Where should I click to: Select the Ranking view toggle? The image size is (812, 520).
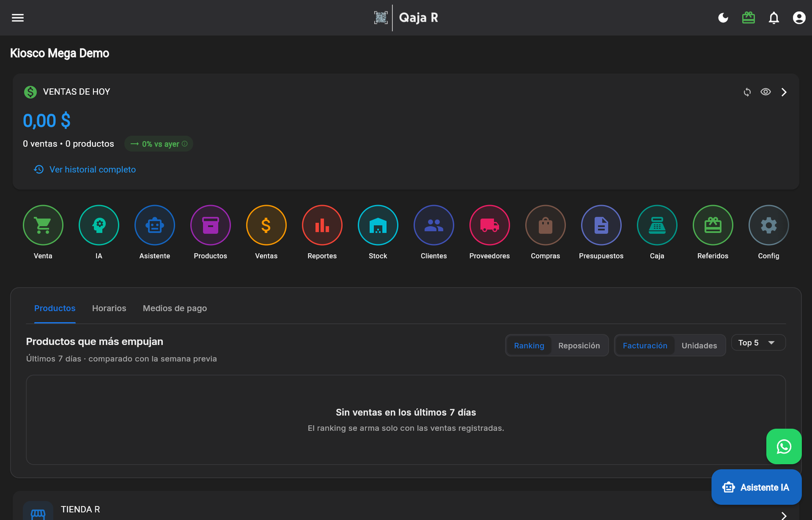(x=529, y=346)
